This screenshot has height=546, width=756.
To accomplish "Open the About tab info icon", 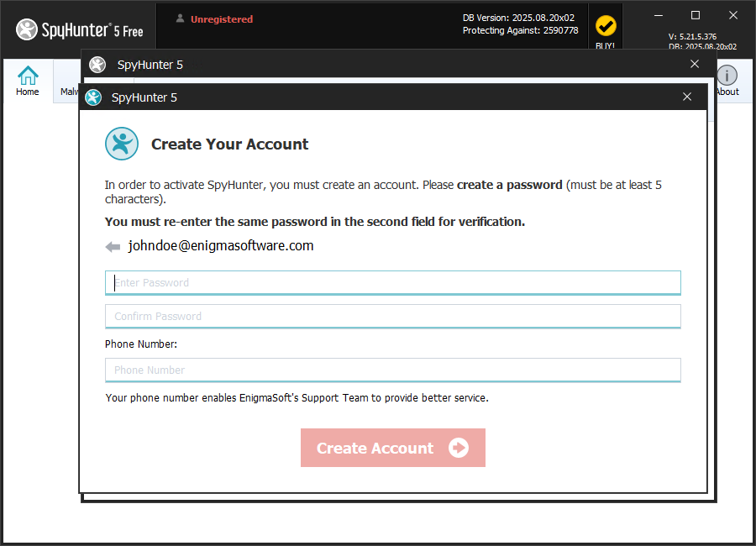I will pos(727,77).
